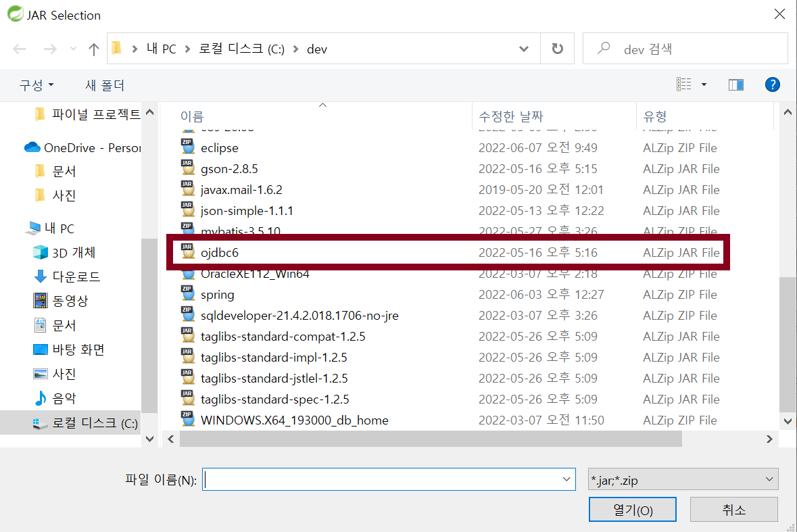Image resolution: width=797 pixels, height=532 pixels.
Task: Expand the file name combo dropdown
Action: [x=566, y=479]
